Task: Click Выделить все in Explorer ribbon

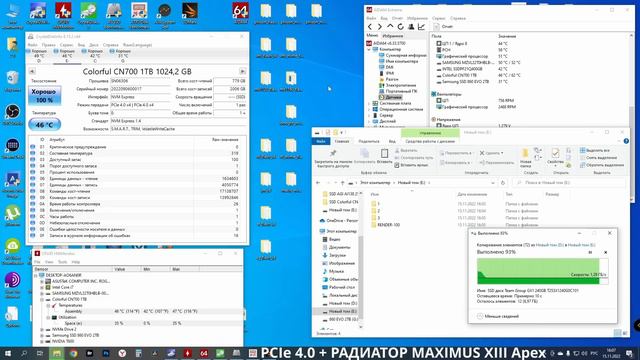Action: coord(595,151)
